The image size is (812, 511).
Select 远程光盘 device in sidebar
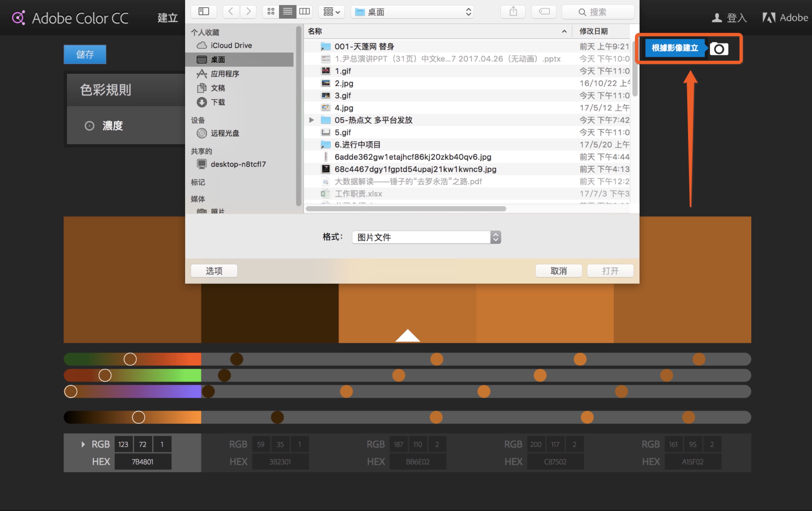pos(239,133)
